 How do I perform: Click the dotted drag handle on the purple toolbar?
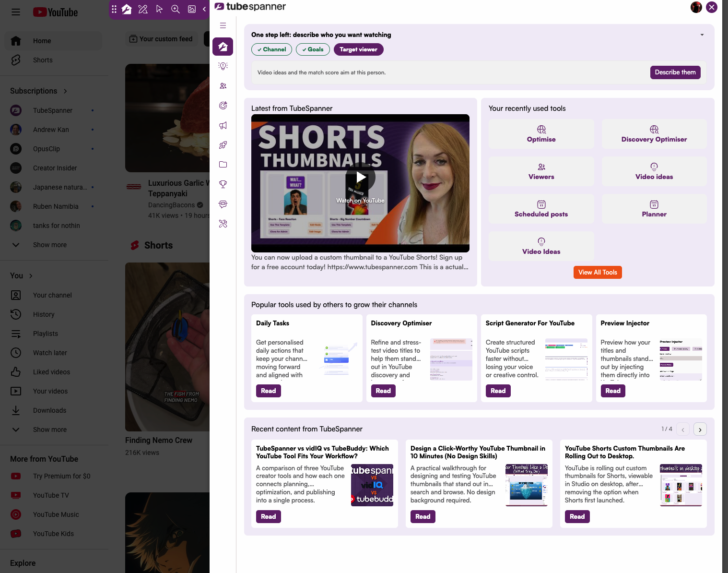coord(114,9)
